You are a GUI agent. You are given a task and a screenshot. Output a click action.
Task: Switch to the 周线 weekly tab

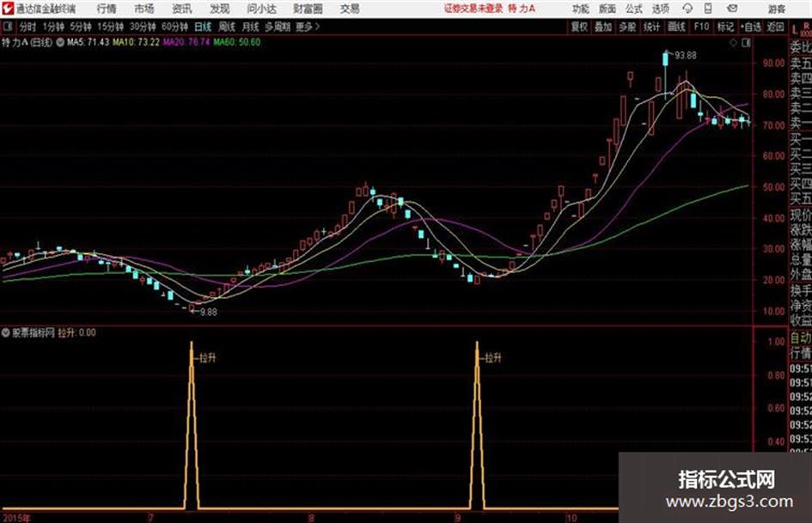click(x=227, y=27)
